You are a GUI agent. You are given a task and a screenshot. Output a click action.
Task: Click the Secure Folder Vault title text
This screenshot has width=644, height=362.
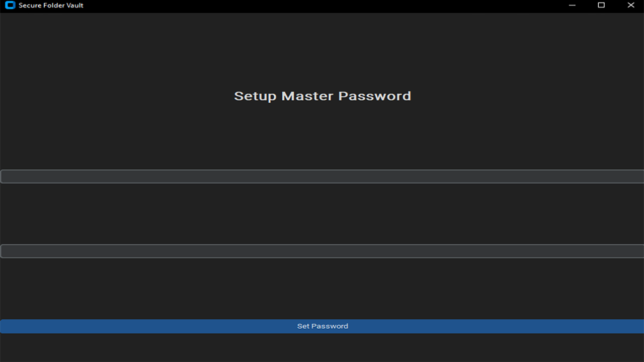pyautogui.click(x=51, y=6)
